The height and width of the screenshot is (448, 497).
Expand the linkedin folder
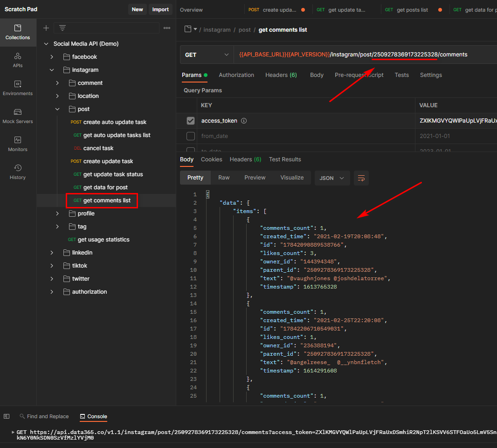[x=52, y=253]
